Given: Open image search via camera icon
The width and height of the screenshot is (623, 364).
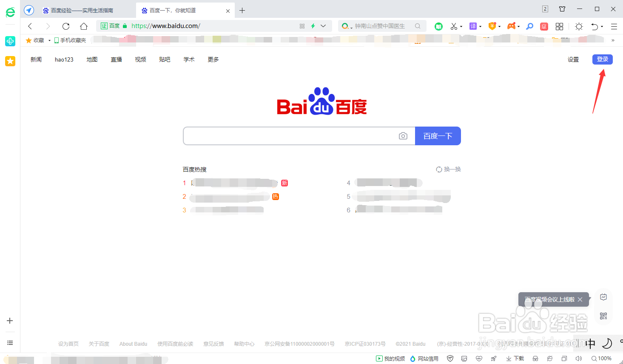Looking at the screenshot, I should [403, 136].
